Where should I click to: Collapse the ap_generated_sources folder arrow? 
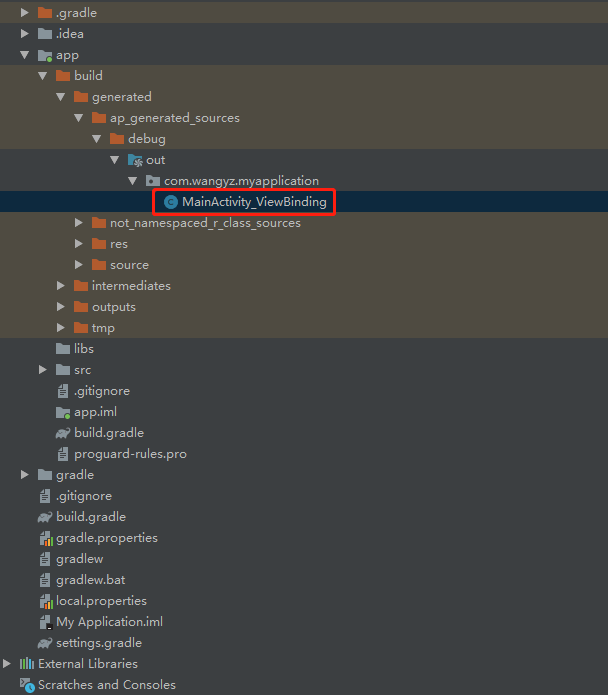tap(79, 118)
